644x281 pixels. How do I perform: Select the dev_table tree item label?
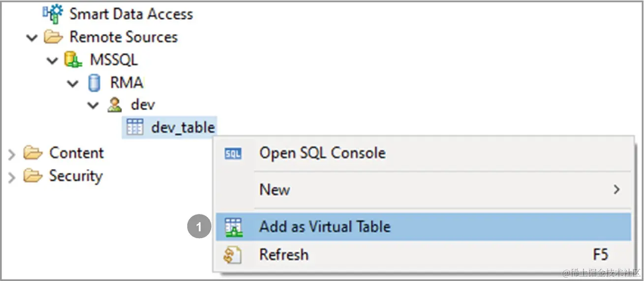(x=183, y=128)
